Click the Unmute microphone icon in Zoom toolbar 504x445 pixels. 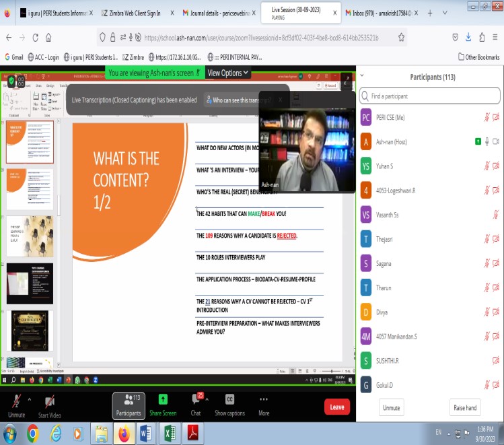(16, 401)
